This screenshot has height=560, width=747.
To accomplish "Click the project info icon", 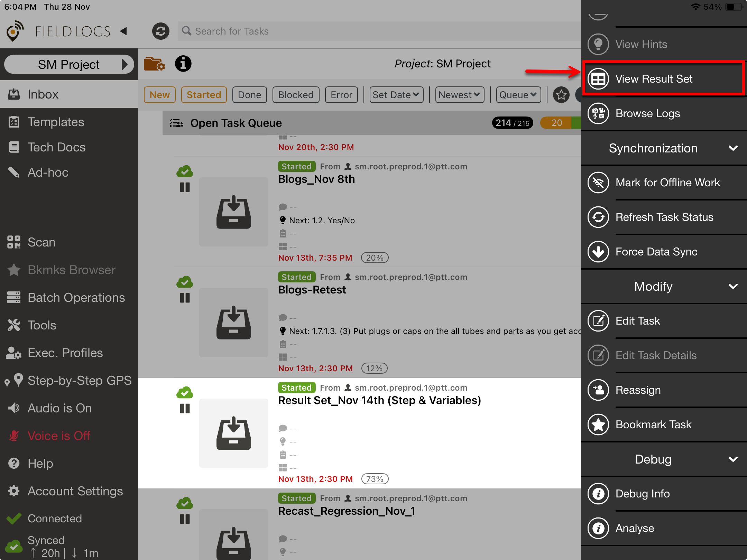I will [x=183, y=64].
